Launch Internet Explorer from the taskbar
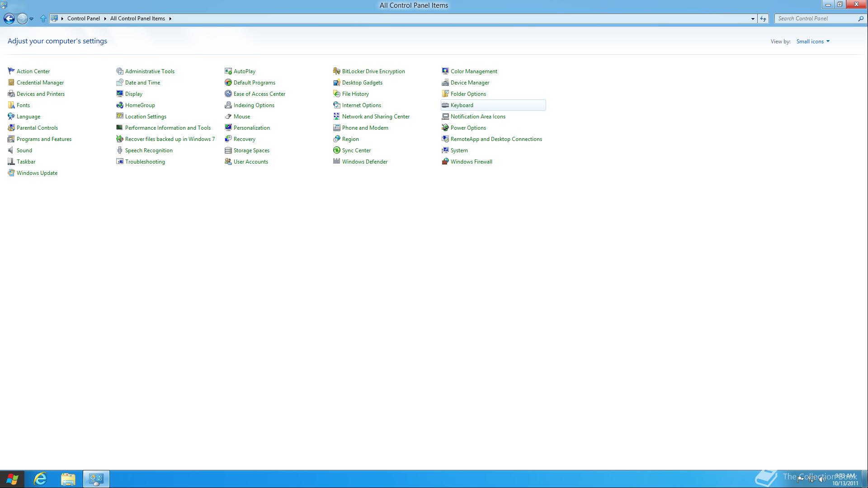 41,479
